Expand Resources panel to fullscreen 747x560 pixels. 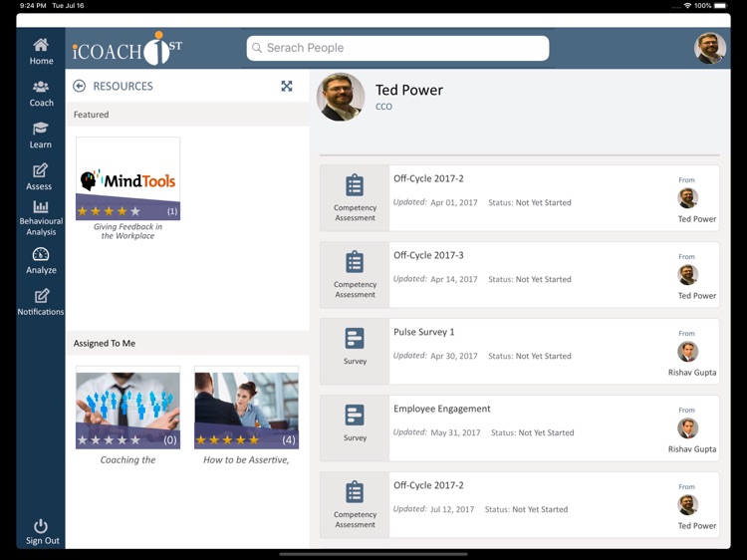click(x=286, y=86)
